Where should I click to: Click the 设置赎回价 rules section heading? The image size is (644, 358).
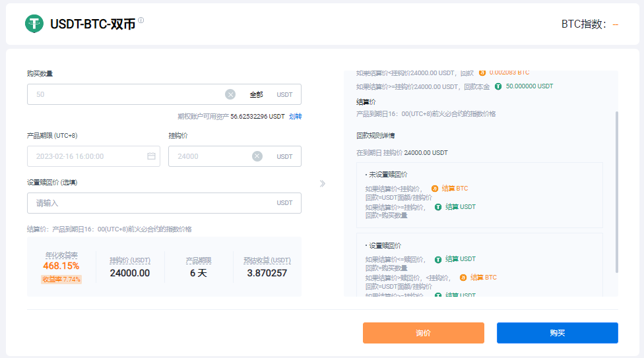385,245
